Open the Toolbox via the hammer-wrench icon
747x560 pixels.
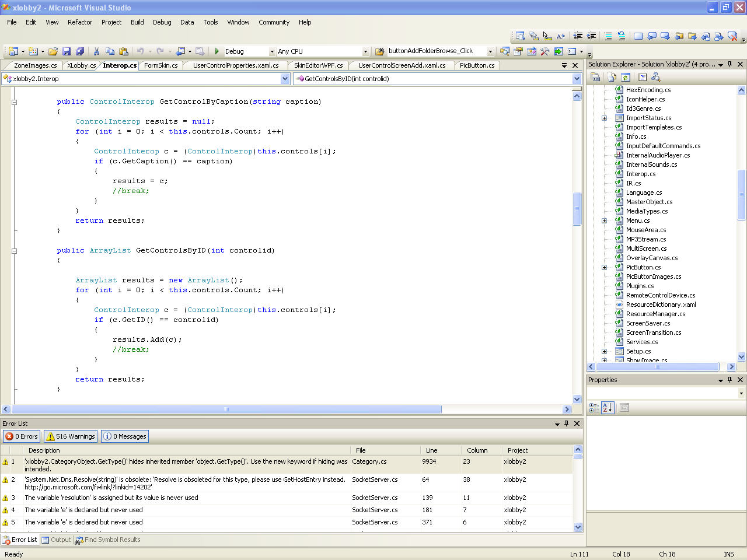click(545, 51)
